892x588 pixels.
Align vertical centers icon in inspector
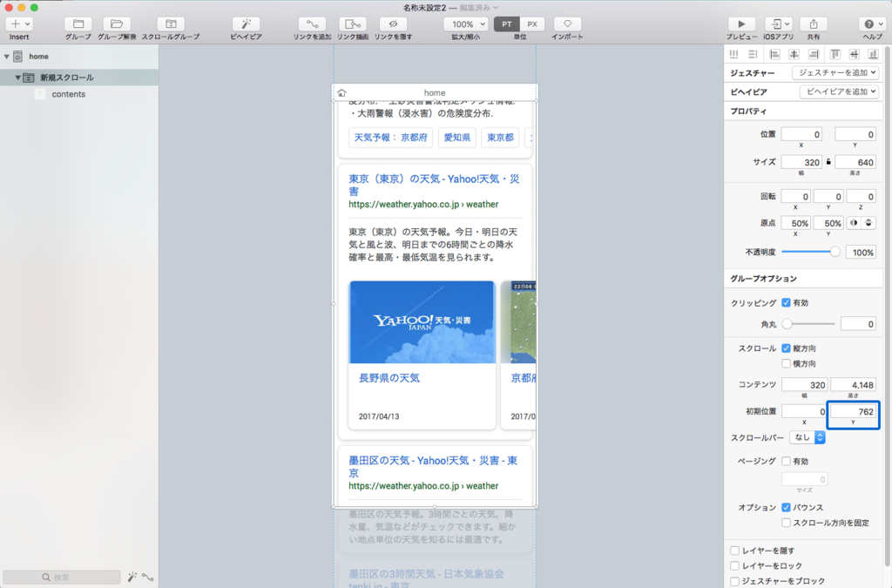(x=854, y=54)
